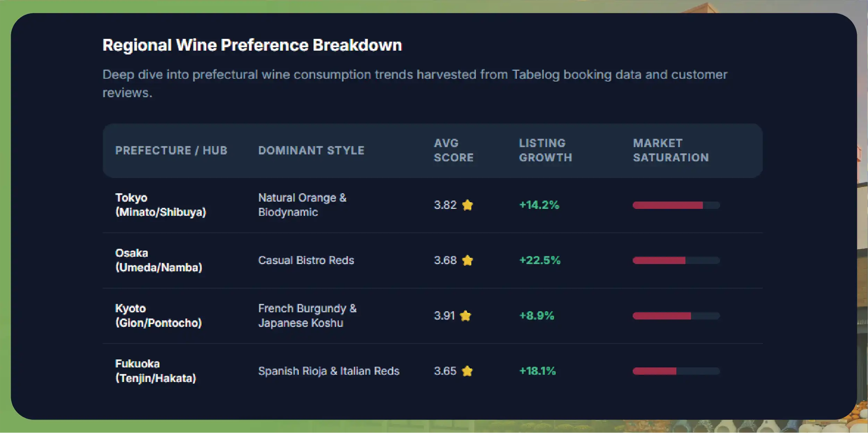This screenshot has height=433, width=868.
Task: Select the Tokyo (Minato/Shibuya) cell
Action: pos(160,205)
